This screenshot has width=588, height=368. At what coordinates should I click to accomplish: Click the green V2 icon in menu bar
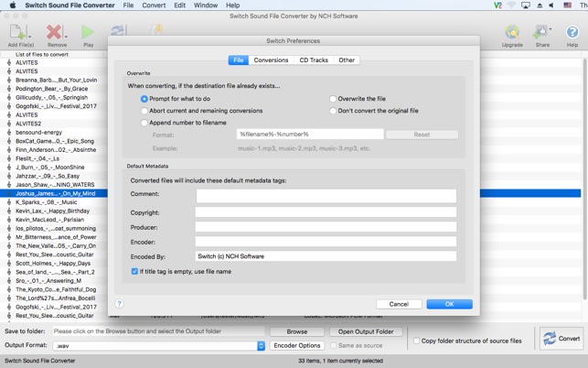tap(497, 5)
